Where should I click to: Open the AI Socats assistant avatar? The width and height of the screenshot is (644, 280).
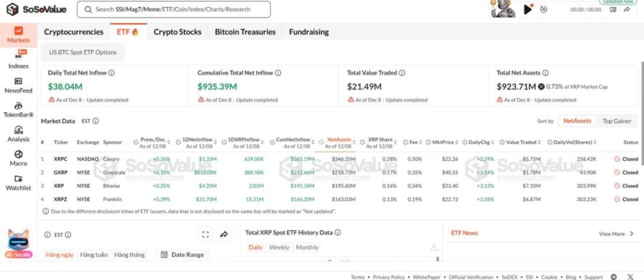click(x=18, y=244)
